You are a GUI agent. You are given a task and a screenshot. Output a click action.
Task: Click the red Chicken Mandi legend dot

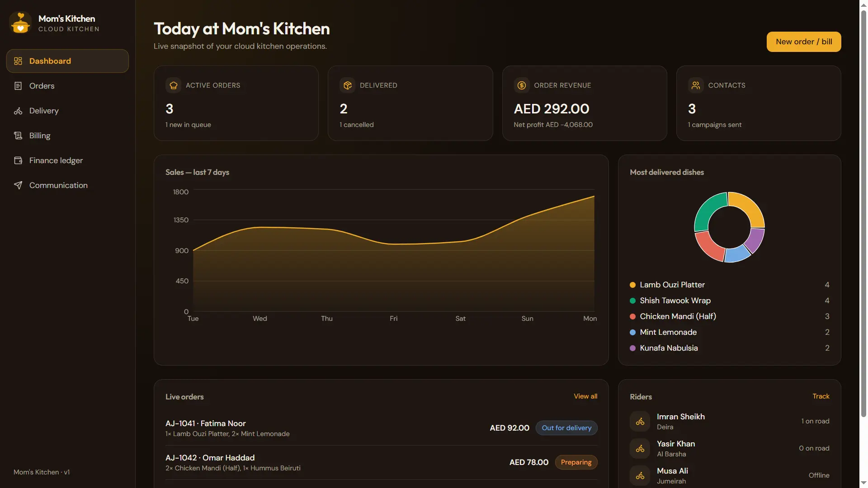pos(633,316)
